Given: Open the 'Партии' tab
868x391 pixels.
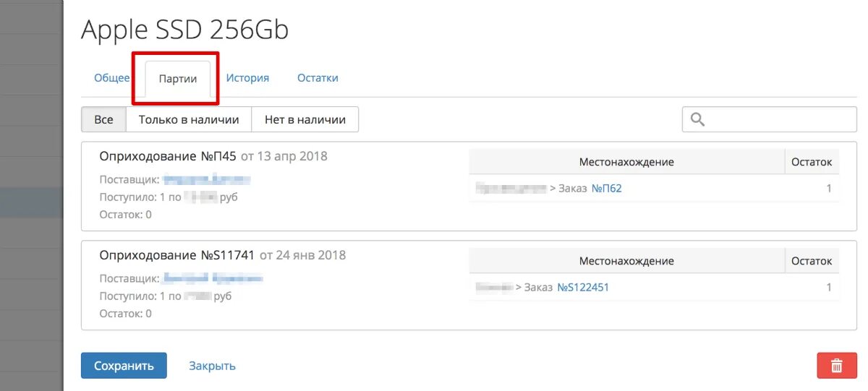Looking at the screenshot, I should (x=177, y=79).
